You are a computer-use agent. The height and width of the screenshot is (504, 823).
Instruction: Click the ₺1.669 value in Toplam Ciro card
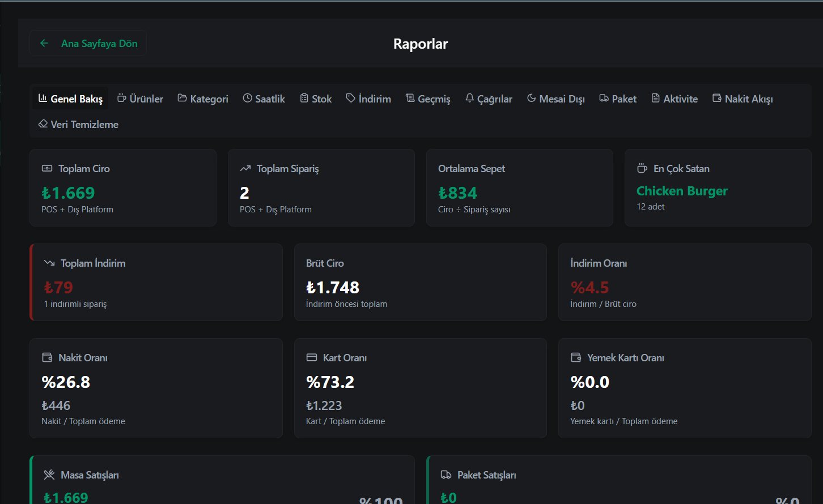[68, 193]
